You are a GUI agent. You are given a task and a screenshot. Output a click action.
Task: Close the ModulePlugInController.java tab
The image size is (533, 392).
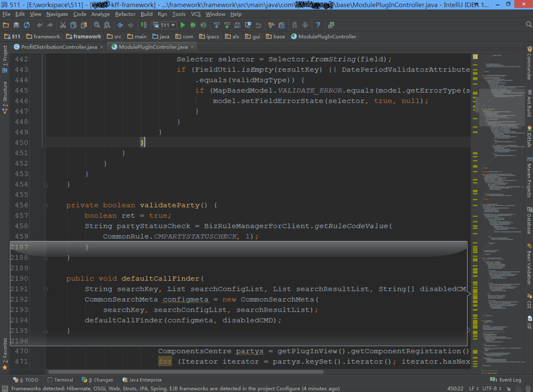pyautogui.click(x=193, y=47)
